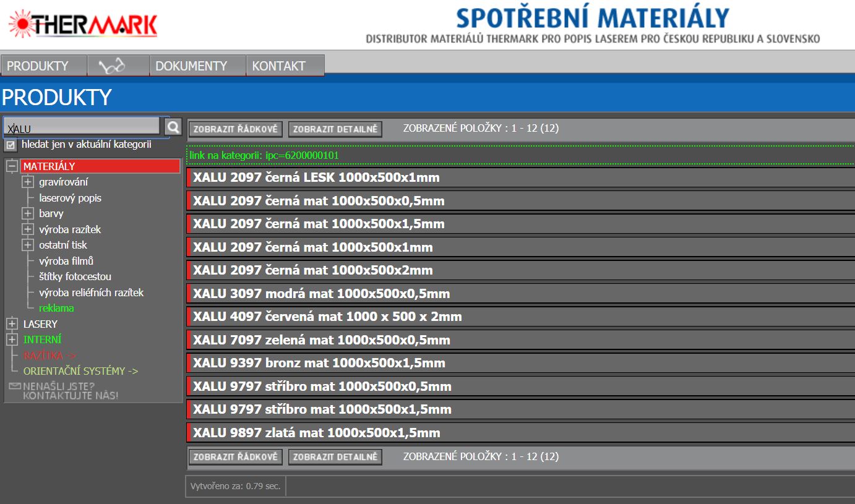The height and width of the screenshot is (504, 855).
Task: Open the PRODUKTY menu tab
Action: coord(38,66)
